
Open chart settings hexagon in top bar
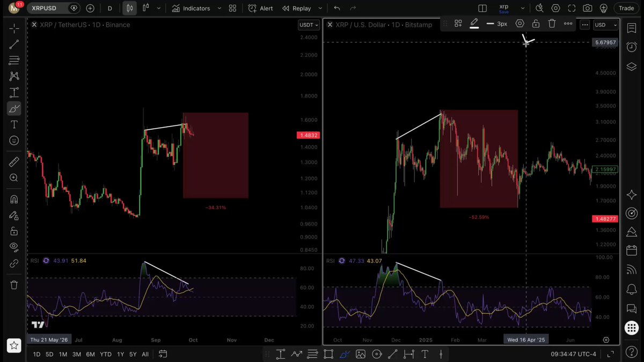click(555, 9)
